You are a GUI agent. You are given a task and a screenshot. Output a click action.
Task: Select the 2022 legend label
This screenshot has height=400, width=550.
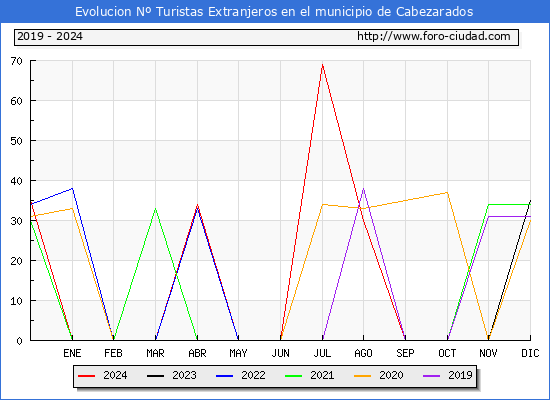pos(253,375)
